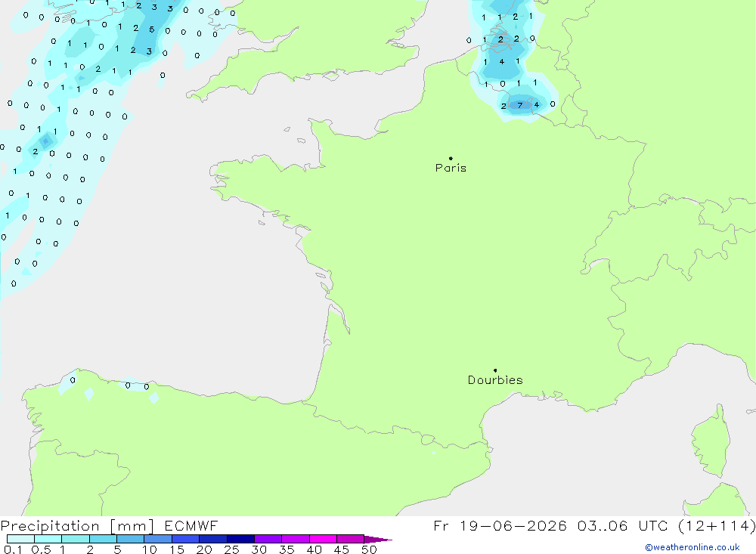Select the 0.1–0.5 mm legend swatch
Screen dimensions: 756x554
(x=20, y=539)
